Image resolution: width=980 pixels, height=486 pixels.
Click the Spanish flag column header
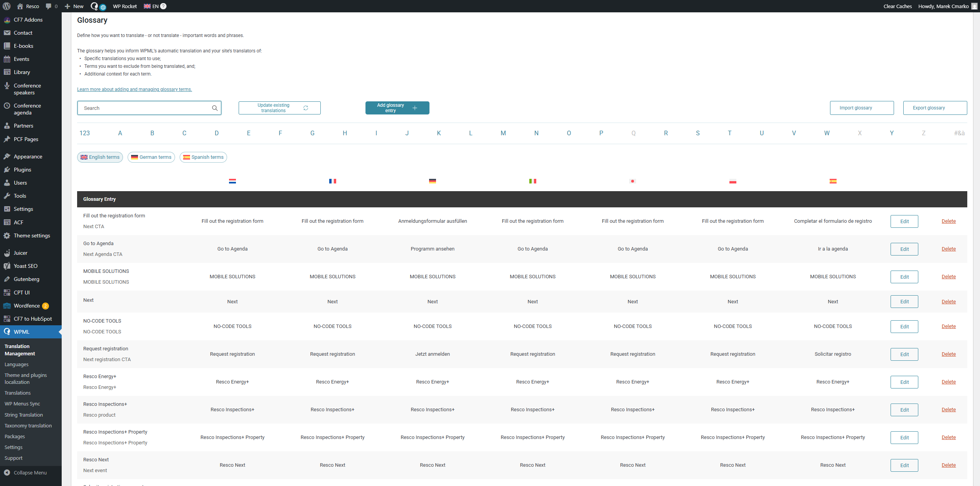click(833, 181)
